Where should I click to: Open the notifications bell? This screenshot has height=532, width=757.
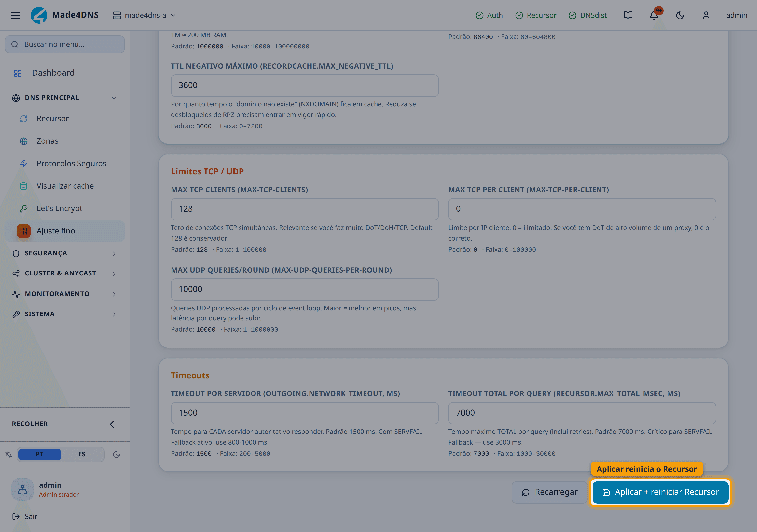coord(654,15)
